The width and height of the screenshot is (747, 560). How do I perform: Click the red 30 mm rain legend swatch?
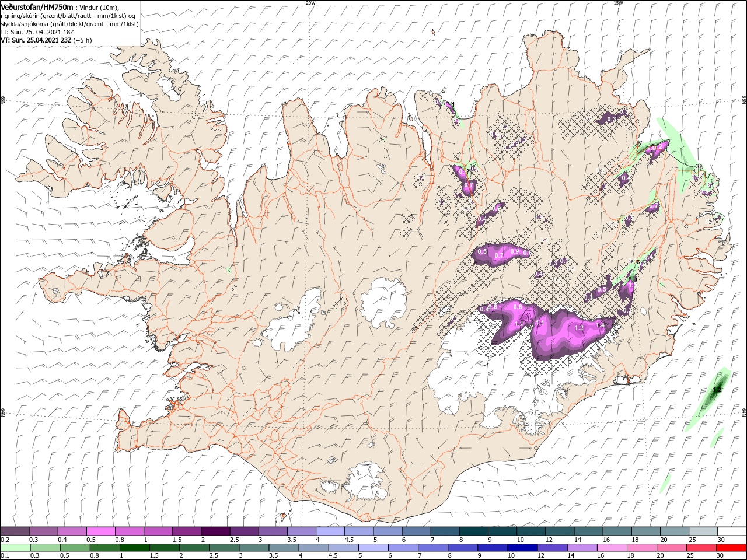click(732, 548)
